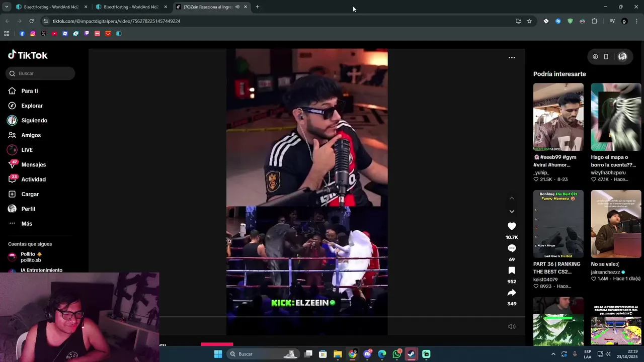Close the TikTok Zein Reacciona tab
This screenshot has height=362, width=644.
[x=246, y=7]
